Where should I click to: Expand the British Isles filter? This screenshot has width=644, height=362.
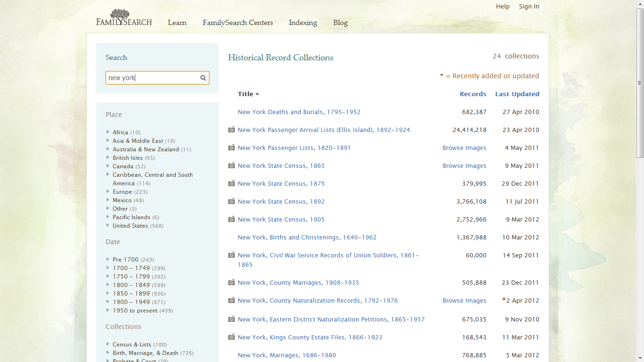108,157
